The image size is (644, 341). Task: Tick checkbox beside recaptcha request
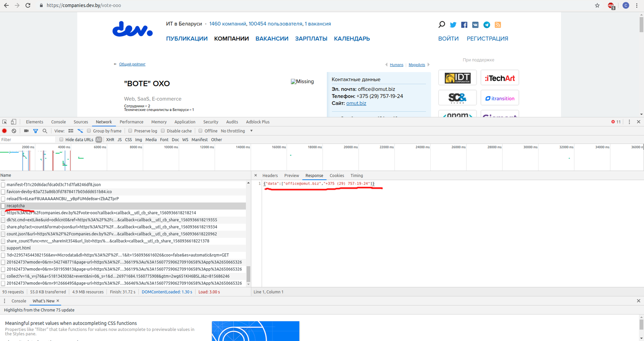(x=3, y=206)
